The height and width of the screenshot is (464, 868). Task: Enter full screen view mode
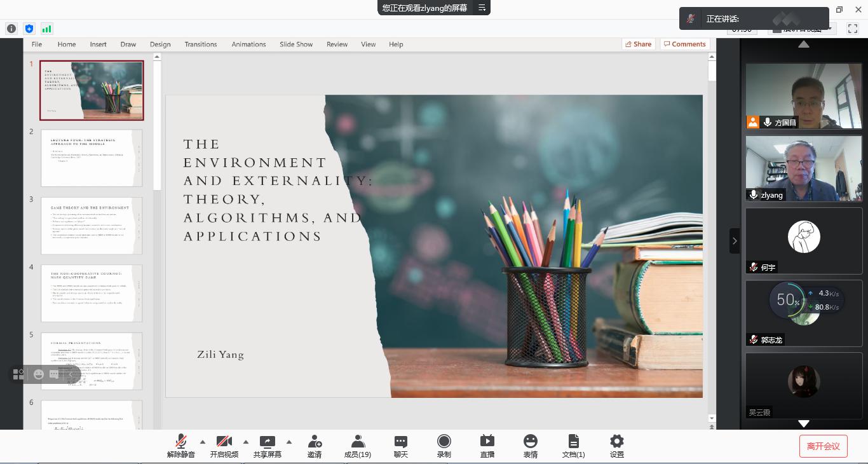(853, 29)
